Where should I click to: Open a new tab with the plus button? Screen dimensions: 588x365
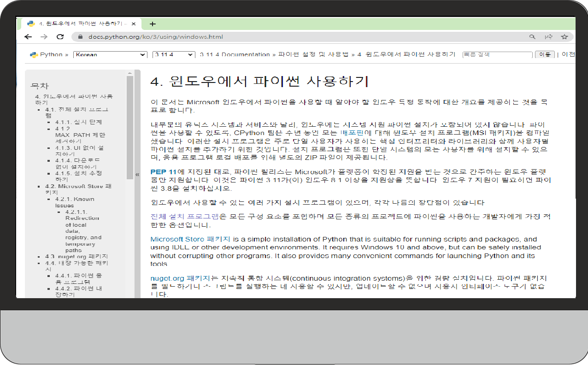pyautogui.click(x=153, y=24)
